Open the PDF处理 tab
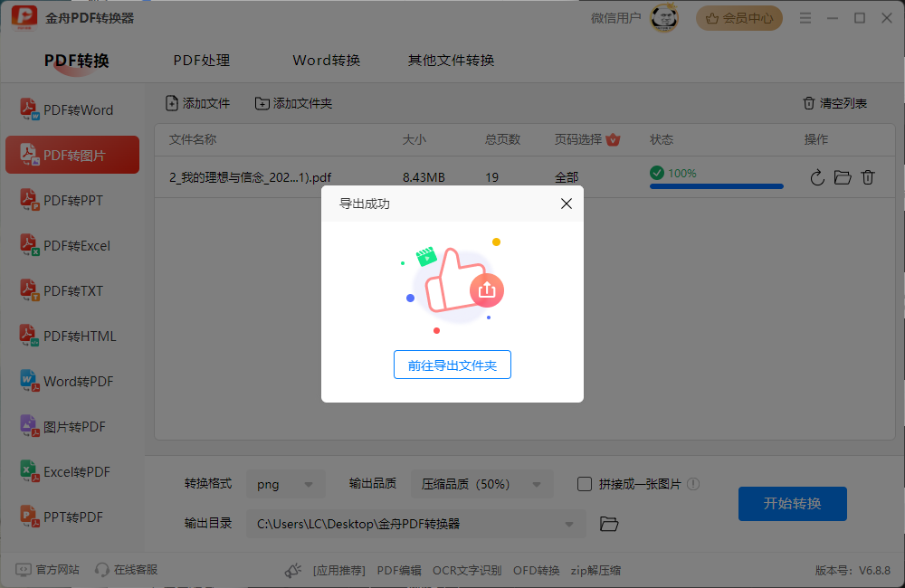This screenshot has width=905, height=588. click(x=201, y=60)
